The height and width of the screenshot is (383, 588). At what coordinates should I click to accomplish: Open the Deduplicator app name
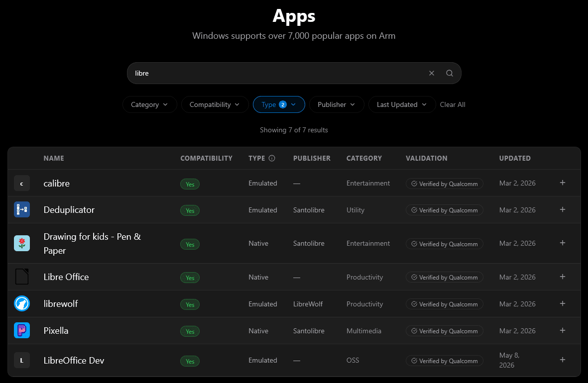pos(69,210)
